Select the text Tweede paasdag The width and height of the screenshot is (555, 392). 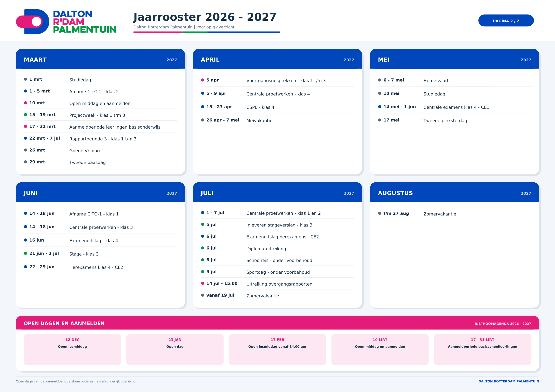click(x=87, y=163)
